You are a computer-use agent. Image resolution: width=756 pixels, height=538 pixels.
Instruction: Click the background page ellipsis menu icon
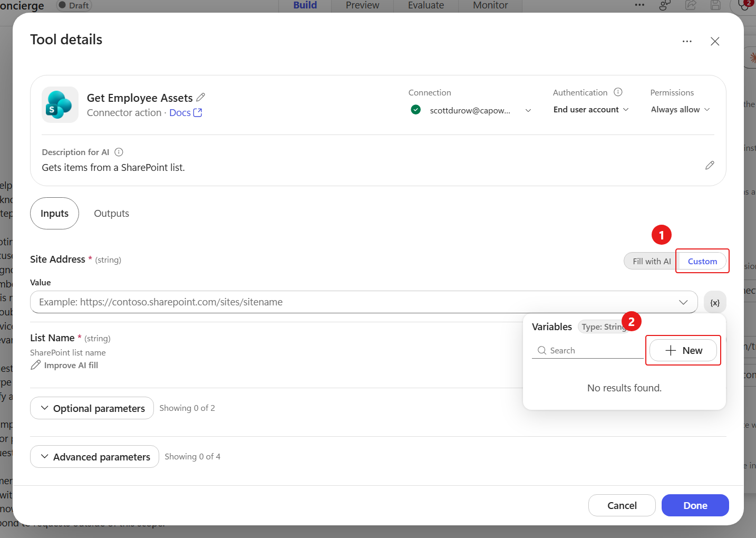click(x=639, y=5)
